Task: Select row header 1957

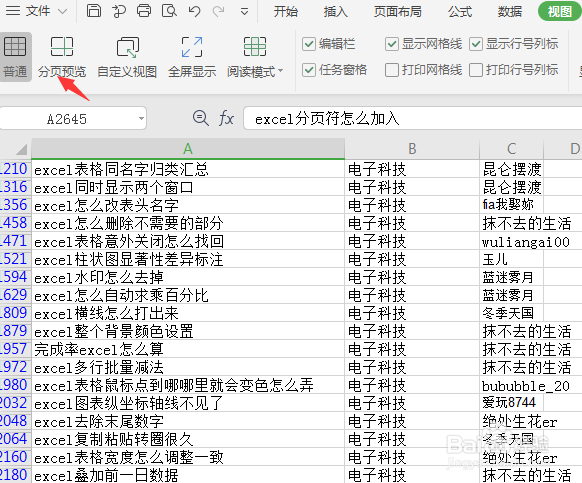Action: coord(15,349)
